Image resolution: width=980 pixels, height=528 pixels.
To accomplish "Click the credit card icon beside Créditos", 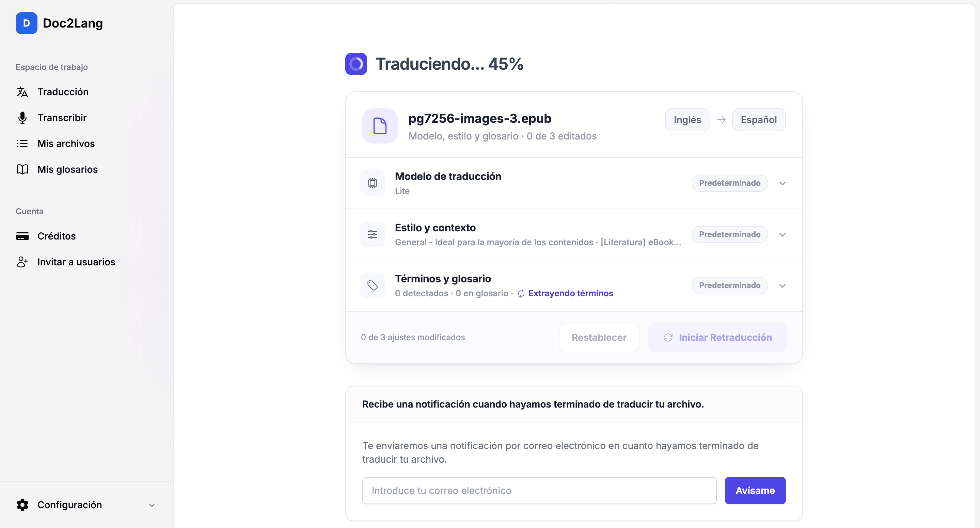I will tap(22, 236).
